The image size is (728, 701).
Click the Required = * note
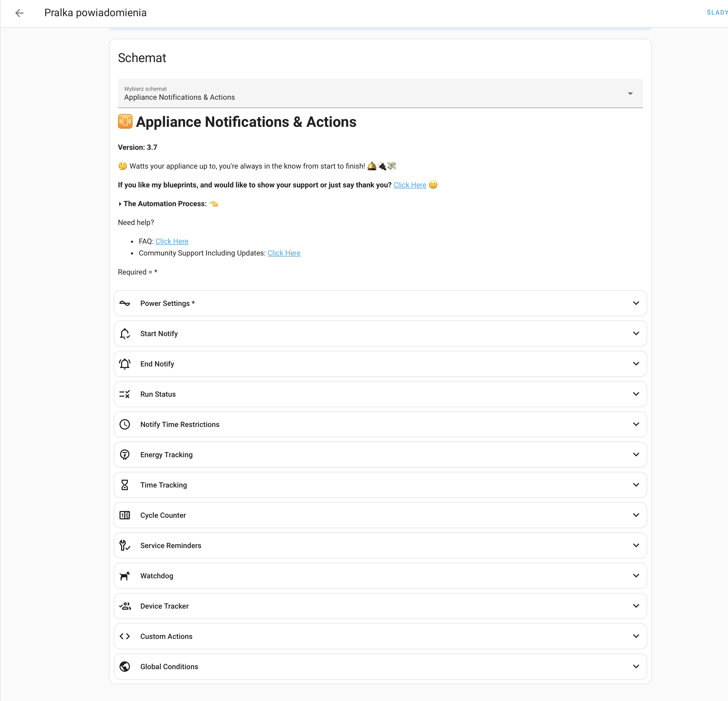(138, 272)
